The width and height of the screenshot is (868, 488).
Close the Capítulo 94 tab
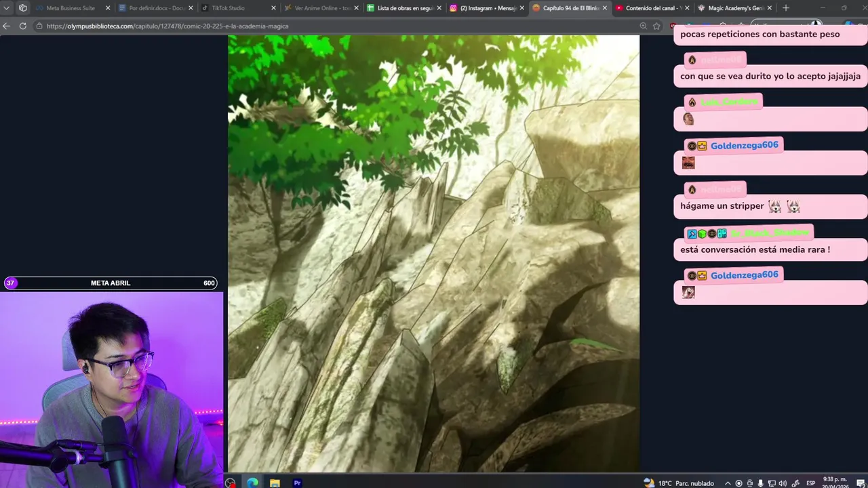605,8
